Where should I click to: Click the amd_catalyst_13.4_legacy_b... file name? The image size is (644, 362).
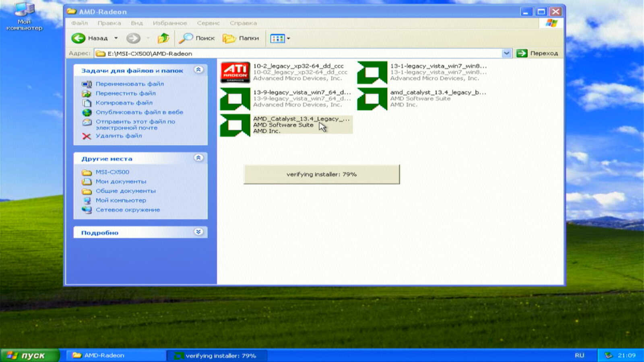[438, 93]
